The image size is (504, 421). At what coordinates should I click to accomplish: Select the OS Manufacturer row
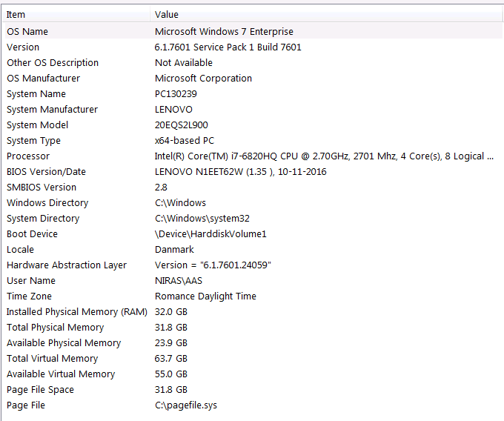coord(253,79)
